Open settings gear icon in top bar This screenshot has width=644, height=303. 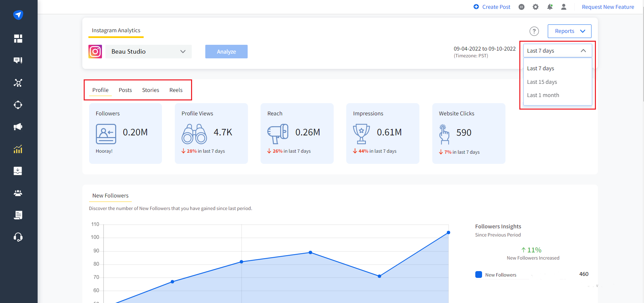coord(536,7)
